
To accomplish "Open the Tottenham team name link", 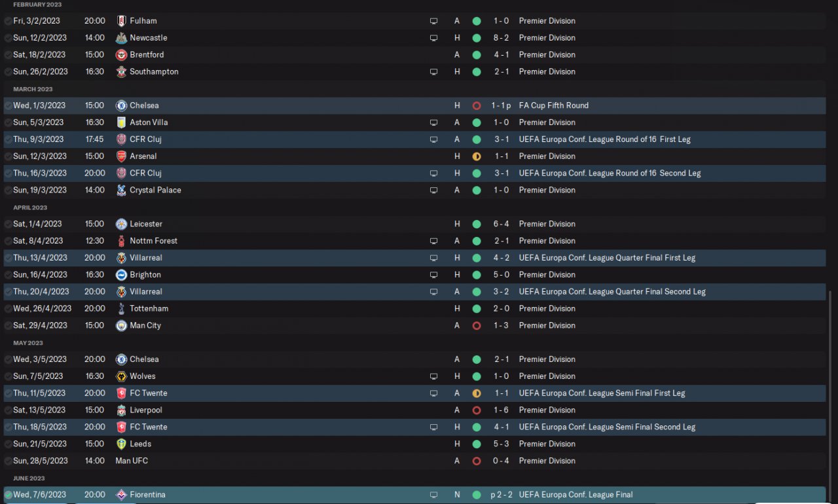I will 149,309.
